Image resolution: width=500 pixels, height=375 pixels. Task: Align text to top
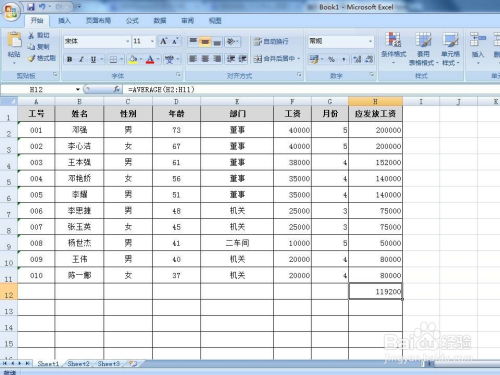[x=193, y=41]
